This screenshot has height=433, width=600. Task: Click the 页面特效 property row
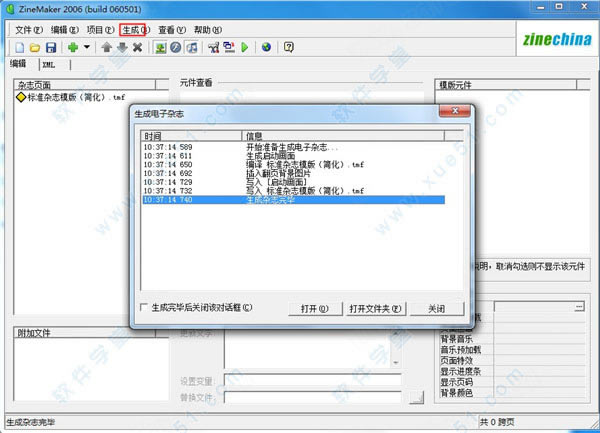pos(512,360)
